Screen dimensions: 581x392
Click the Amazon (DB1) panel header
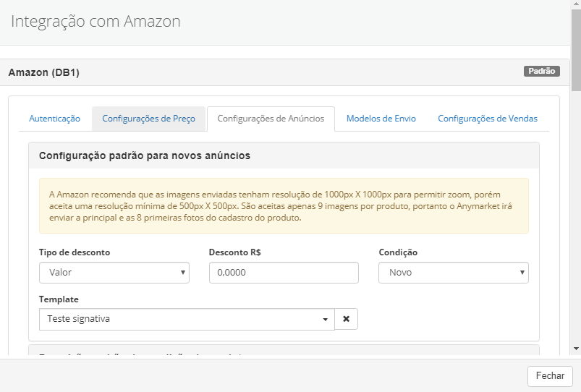click(x=284, y=72)
